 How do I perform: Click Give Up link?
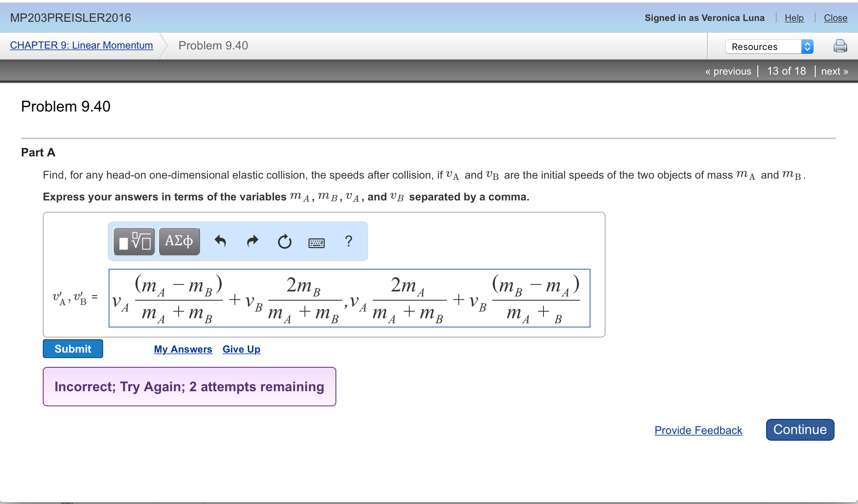(241, 349)
